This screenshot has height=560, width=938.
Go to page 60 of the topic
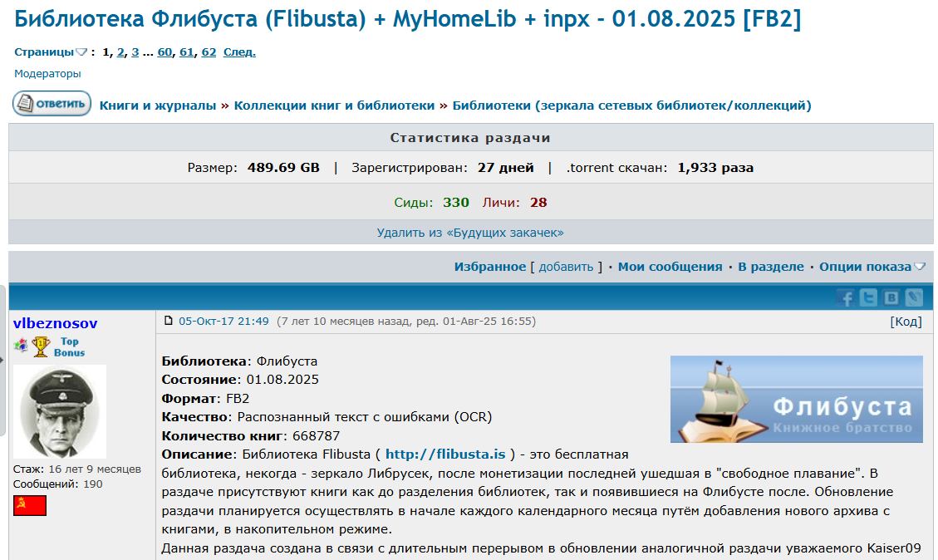tap(165, 52)
